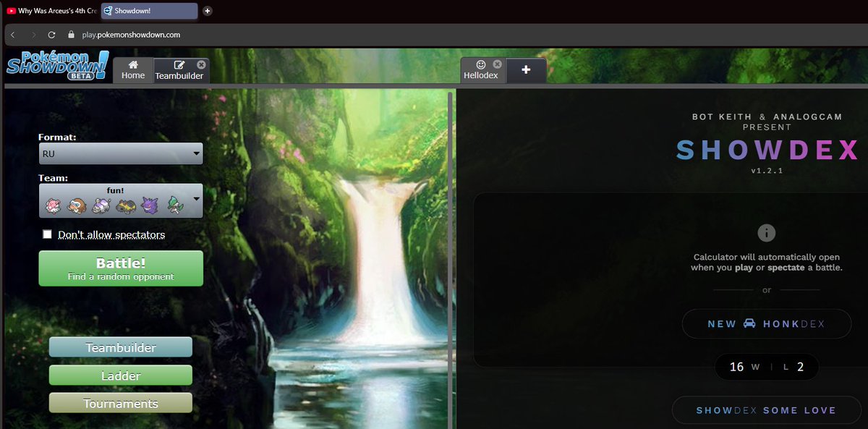Image resolution: width=868 pixels, height=429 pixels.
Task: Close the Hellodex tab
Action: pyautogui.click(x=497, y=64)
